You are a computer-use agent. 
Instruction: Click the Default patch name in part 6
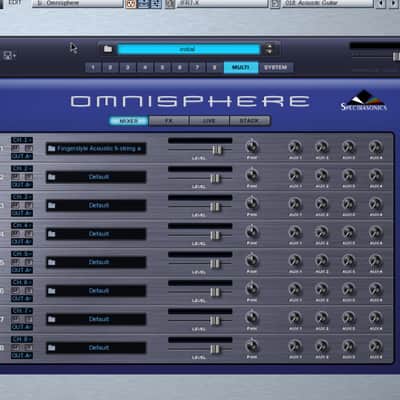[x=99, y=291]
